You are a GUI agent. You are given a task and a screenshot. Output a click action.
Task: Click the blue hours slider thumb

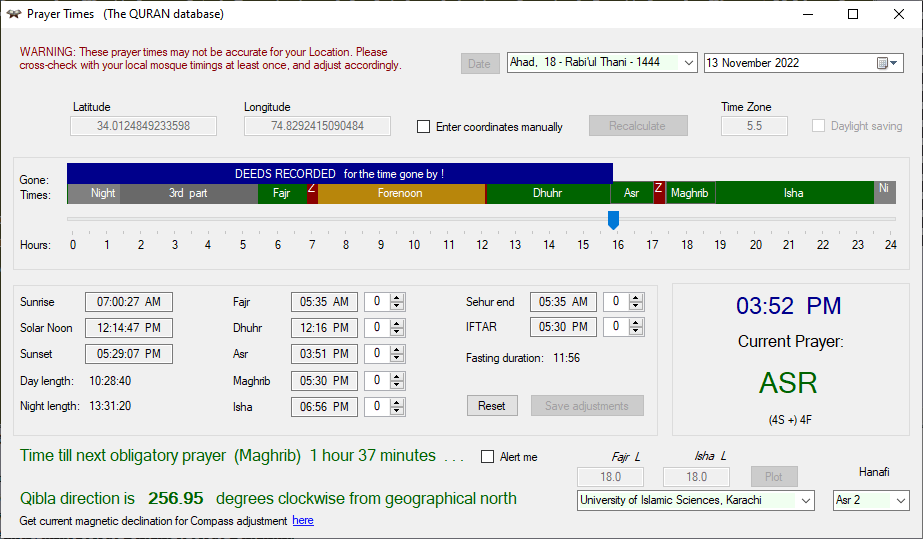[613, 219]
